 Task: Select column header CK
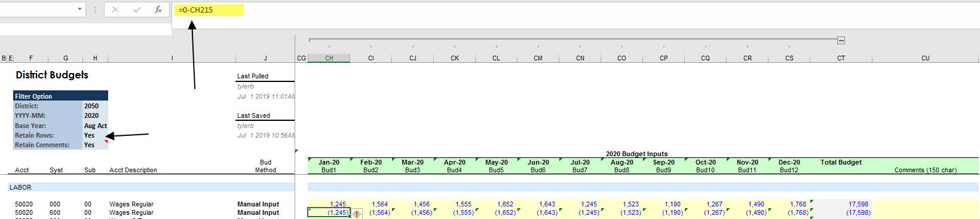tap(455, 58)
